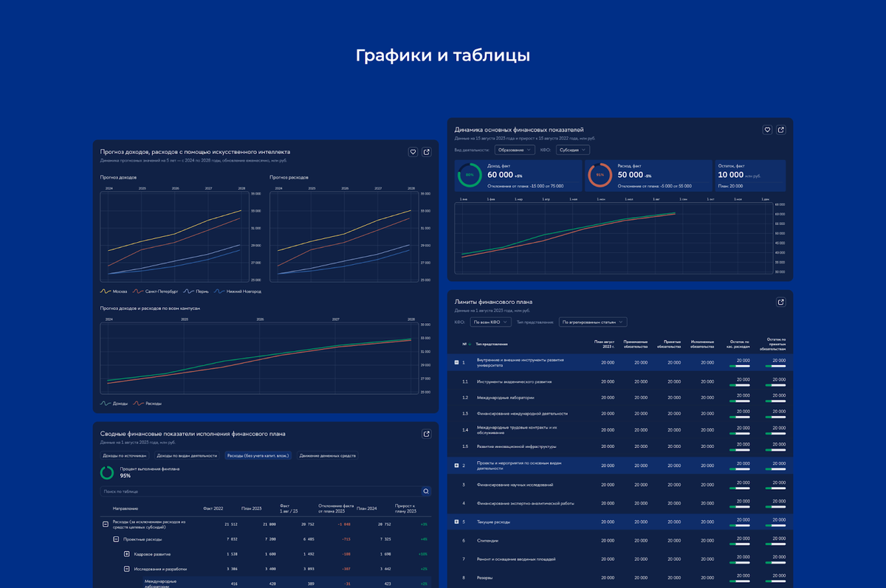Click the Поиск по таблице search field
Viewport: 886px width, 588px height.
pos(261,491)
